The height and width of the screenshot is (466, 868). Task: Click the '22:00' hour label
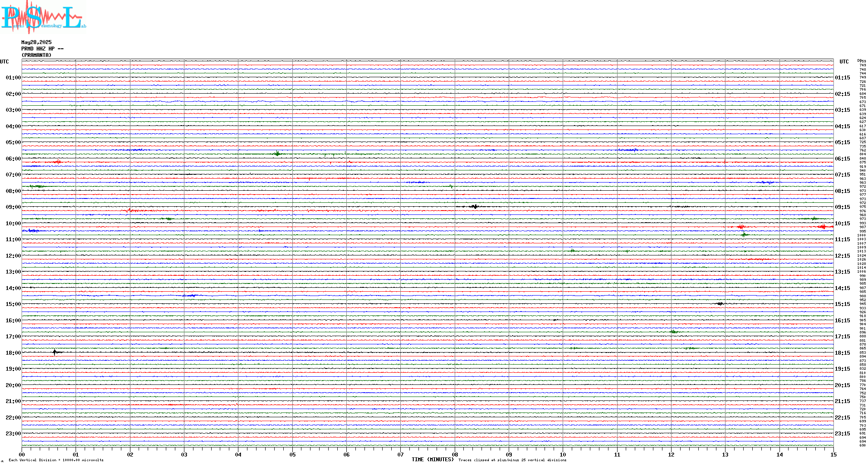[13, 418]
